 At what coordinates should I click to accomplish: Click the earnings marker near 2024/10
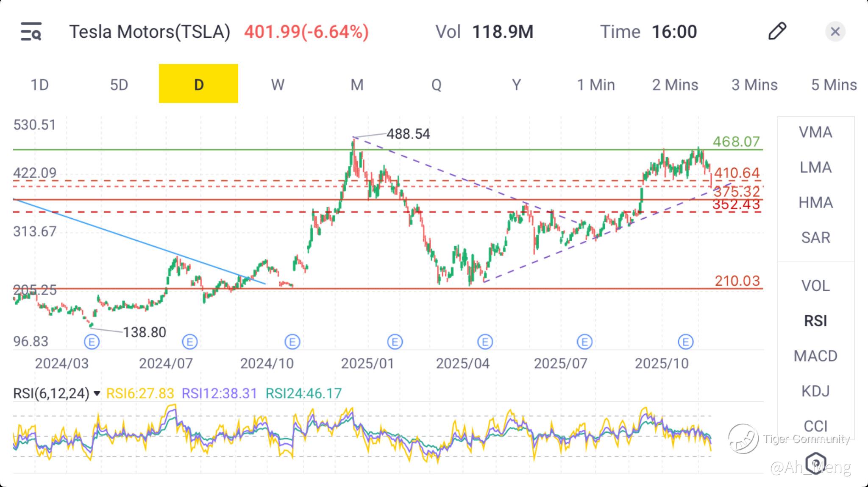tap(292, 342)
